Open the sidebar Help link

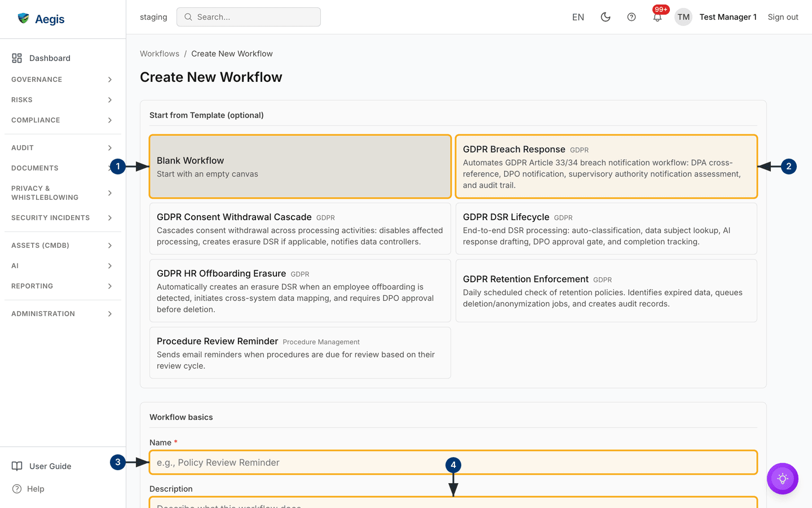(x=62, y=489)
